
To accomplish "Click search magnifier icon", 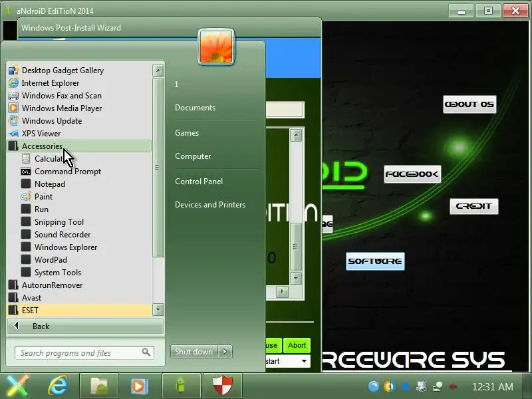I will [146, 352].
